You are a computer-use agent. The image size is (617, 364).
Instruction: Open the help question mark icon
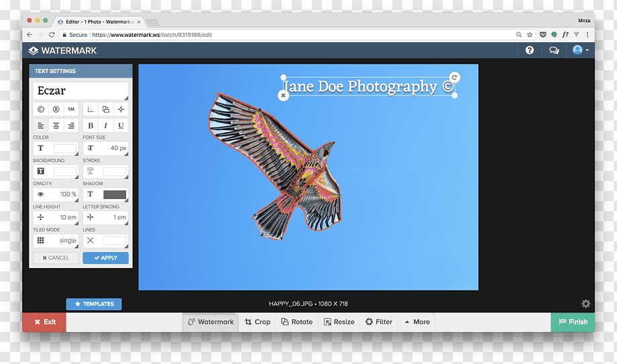[x=530, y=50]
